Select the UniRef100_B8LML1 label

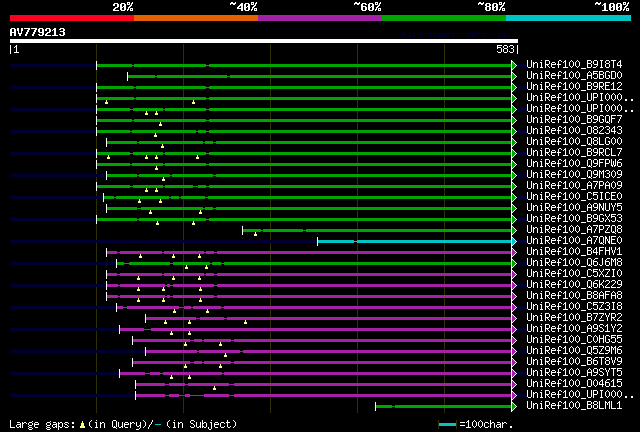(574, 406)
